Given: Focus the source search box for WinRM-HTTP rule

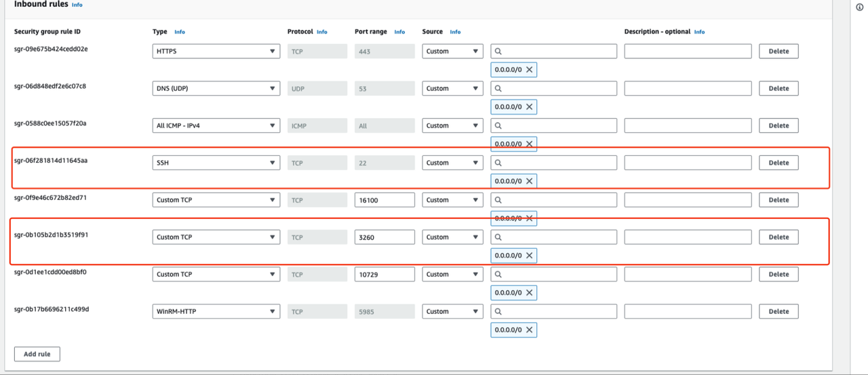Looking at the screenshot, I should (554, 312).
